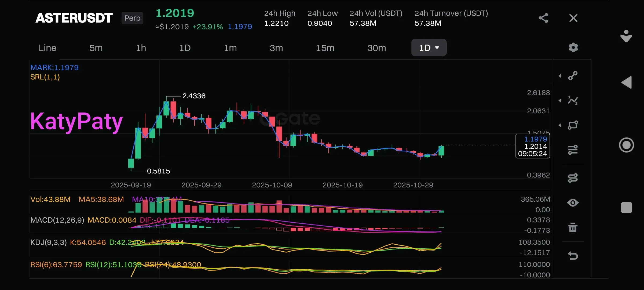Expand the line tool submenu arrow
This screenshot has height=290, width=644.
[x=560, y=76]
